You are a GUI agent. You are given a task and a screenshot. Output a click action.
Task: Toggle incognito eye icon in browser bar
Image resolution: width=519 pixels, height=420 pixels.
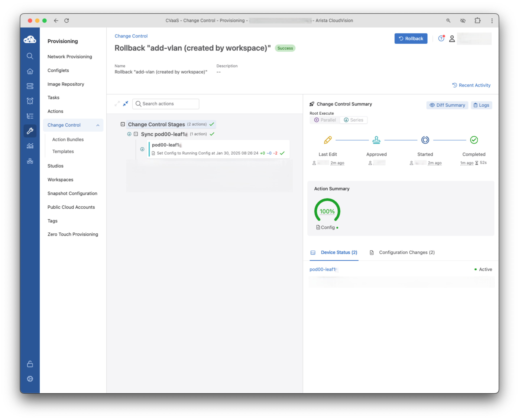coord(463,21)
